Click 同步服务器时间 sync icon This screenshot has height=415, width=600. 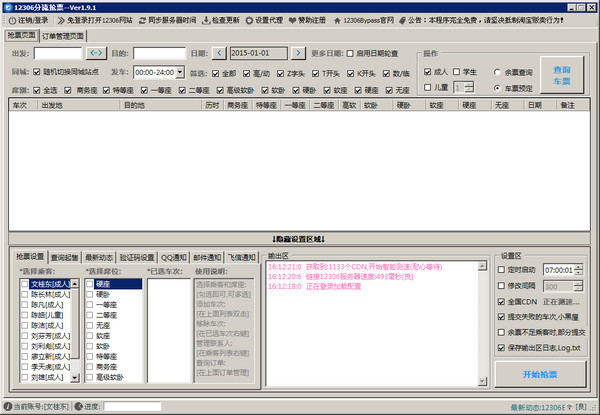pos(142,21)
